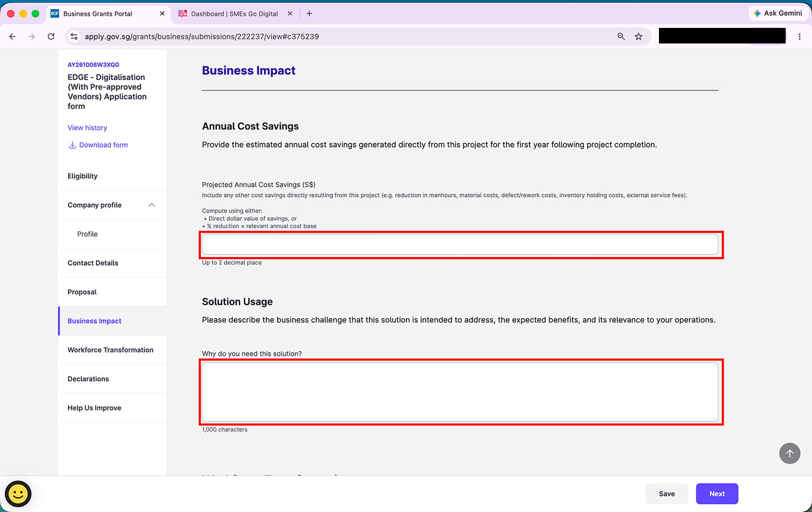Open the Profile subsection
This screenshot has height=512, width=812.
point(113,234)
